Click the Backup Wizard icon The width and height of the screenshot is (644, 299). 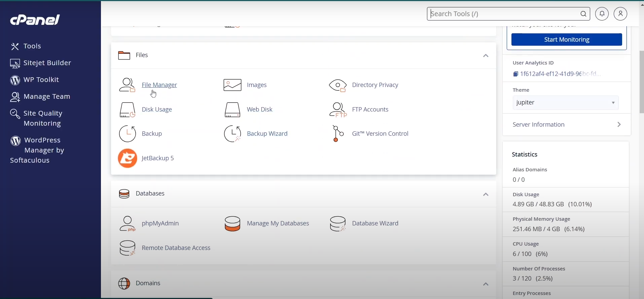232,134
